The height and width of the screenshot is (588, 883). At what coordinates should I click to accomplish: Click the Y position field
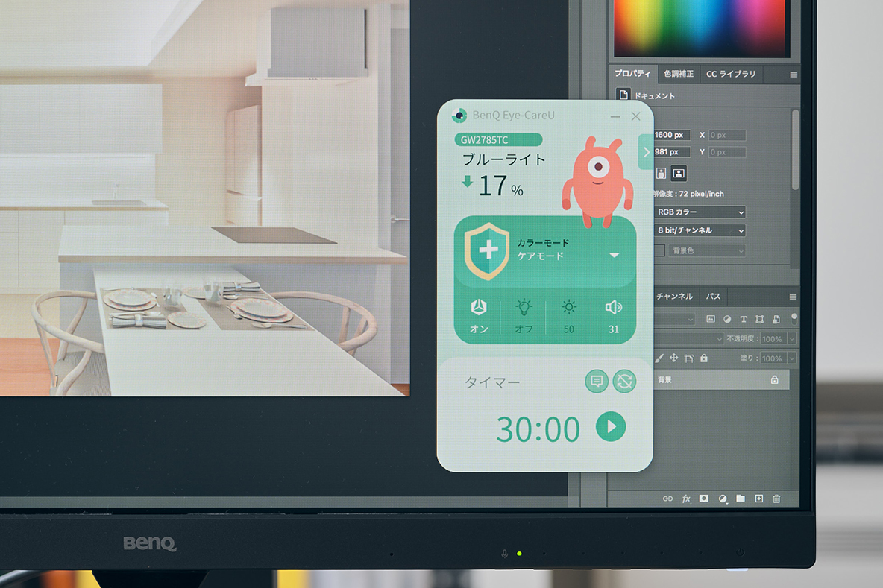(727, 152)
